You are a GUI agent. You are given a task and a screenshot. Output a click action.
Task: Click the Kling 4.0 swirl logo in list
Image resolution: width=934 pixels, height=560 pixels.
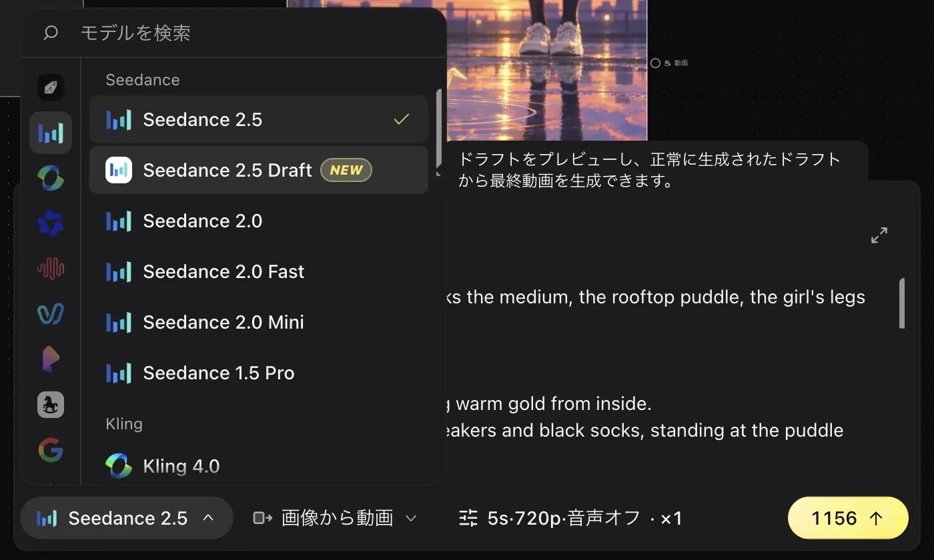pos(119,466)
